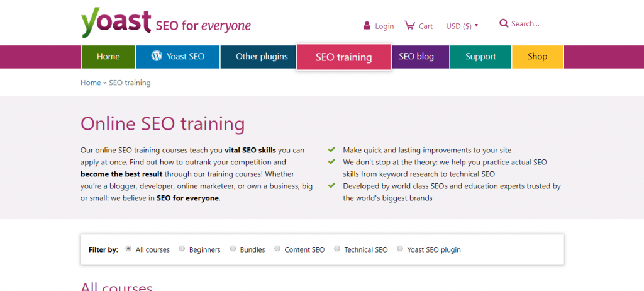Click the magnifying glass search icon
Viewport: 644px width, 291px height.
click(504, 23)
